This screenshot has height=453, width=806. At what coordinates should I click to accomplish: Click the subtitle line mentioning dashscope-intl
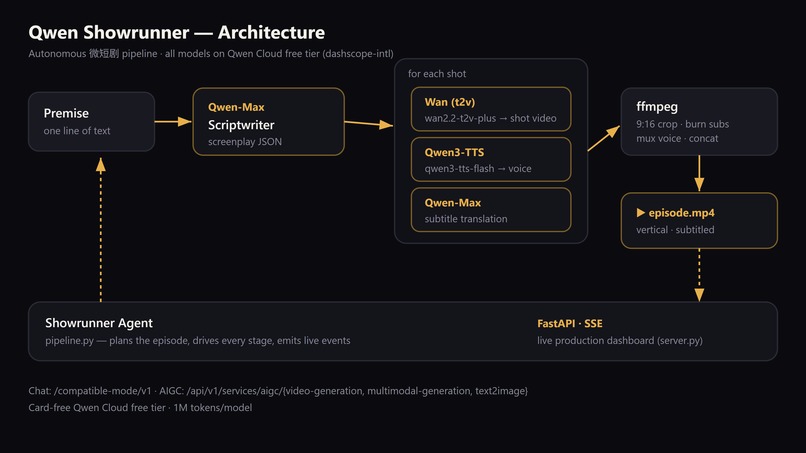point(211,53)
